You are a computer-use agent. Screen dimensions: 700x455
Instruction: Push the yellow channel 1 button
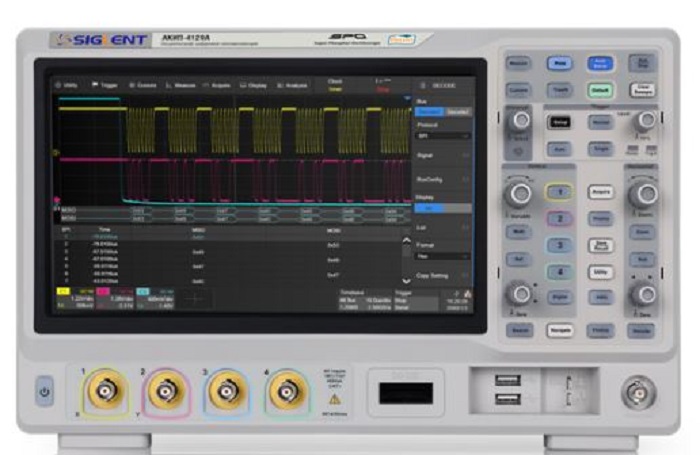[x=559, y=192]
